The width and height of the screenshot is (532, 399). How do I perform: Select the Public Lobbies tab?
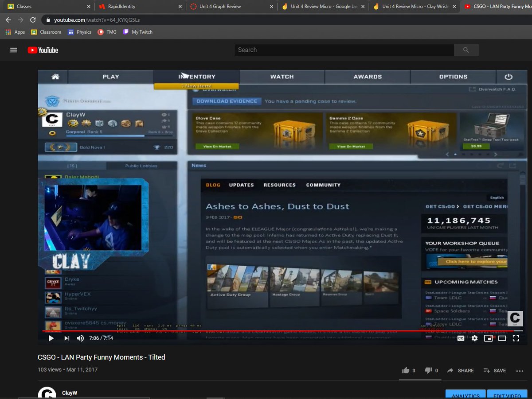141,166
